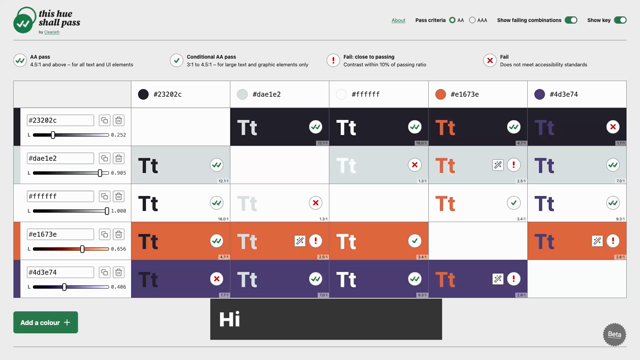Image resolution: width=640 pixels, height=360 pixels.
Task: Select the AA pass criteria radio
Action: pyautogui.click(x=452, y=20)
